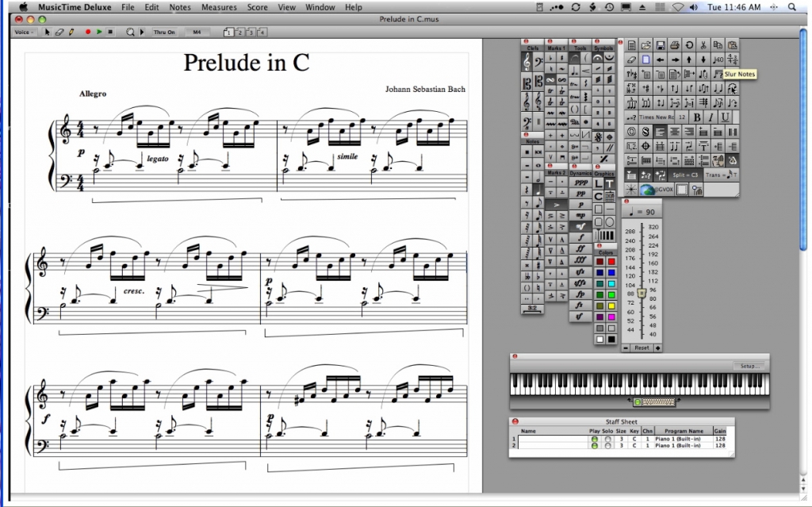Select the treble clef in the Clefs palette
Screen dimensions: 812x507
tap(526, 61)
